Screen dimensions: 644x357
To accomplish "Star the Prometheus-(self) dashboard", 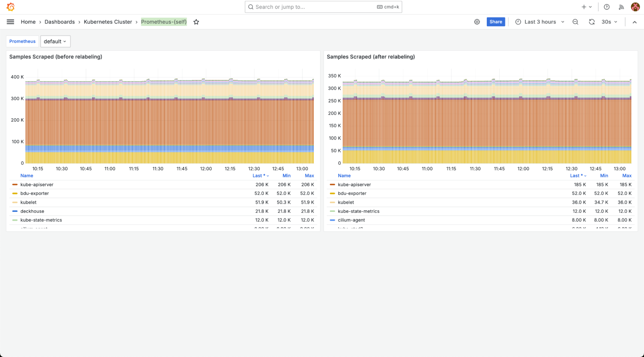I will [196, 22].
